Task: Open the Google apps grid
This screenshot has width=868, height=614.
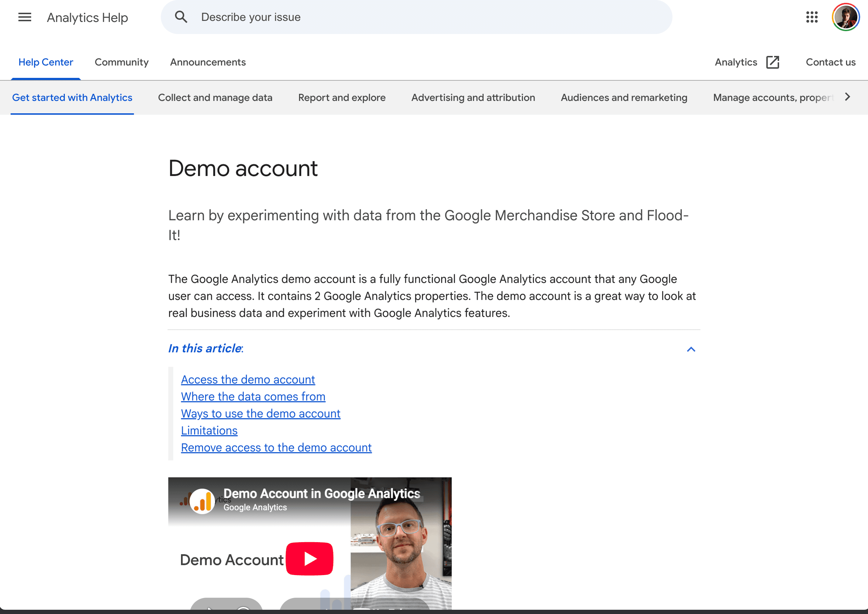Action: tap(812, 17)
